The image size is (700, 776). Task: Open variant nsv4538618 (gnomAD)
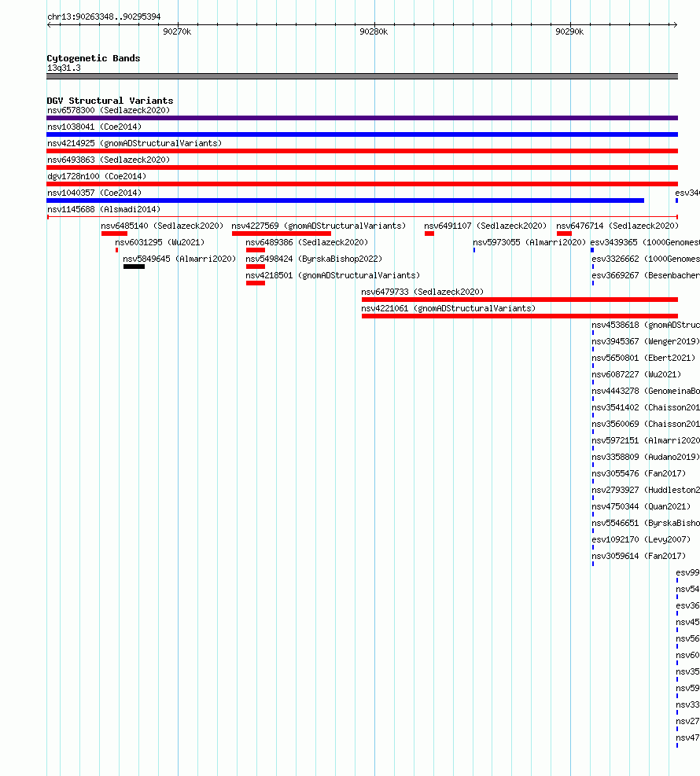coord(646,325)
